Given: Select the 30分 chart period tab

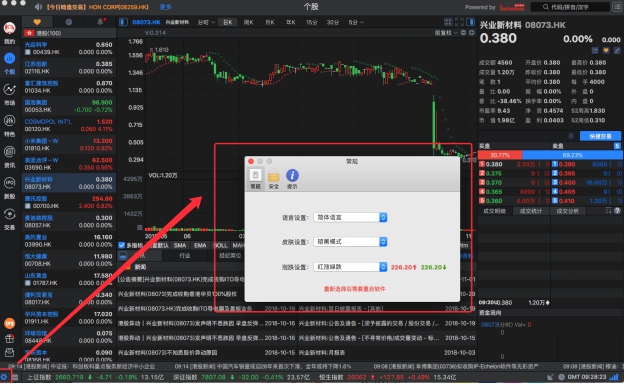Looking at the screenshot, I should click(333, 22).
